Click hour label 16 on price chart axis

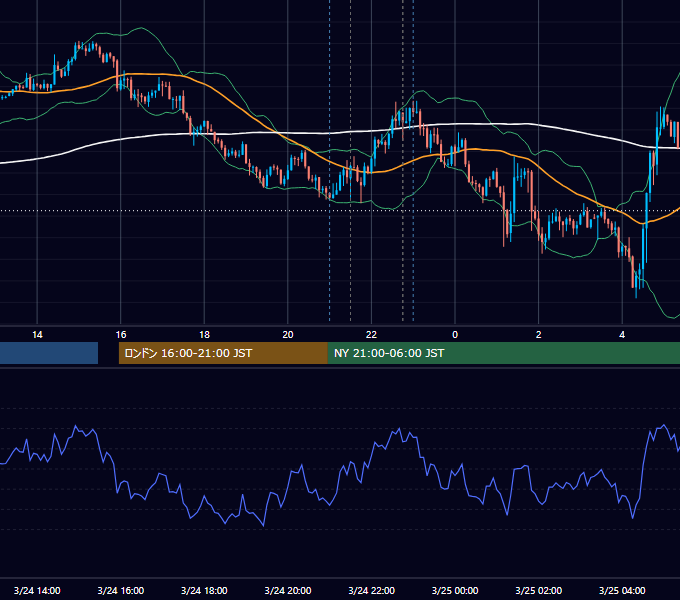point(121,335)
